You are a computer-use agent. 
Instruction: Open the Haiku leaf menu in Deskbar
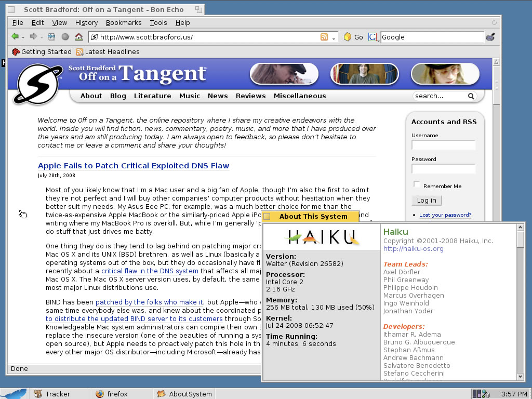point(14,393)
